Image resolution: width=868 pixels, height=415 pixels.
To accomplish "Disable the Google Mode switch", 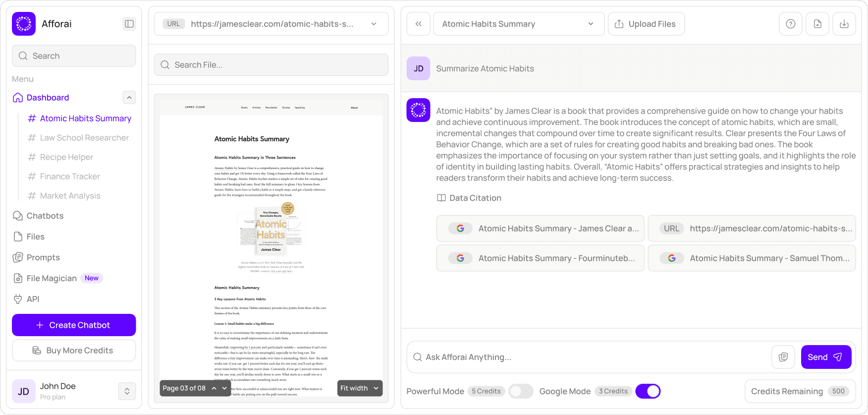I will click(648, 391).
